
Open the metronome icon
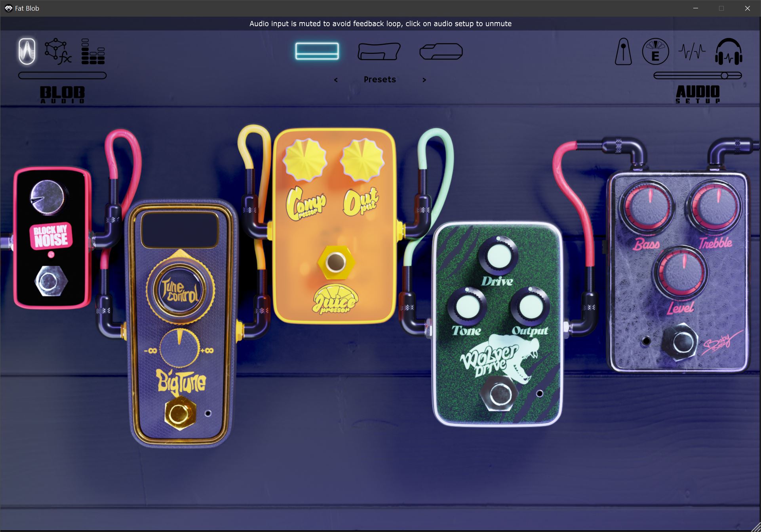coord(623,51)
